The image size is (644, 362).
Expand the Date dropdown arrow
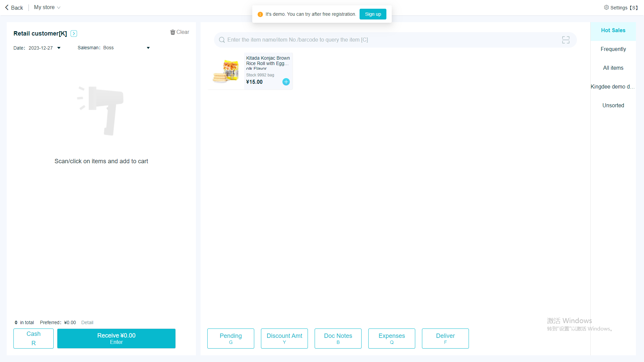pyautogui.click(x=59, y=48)
